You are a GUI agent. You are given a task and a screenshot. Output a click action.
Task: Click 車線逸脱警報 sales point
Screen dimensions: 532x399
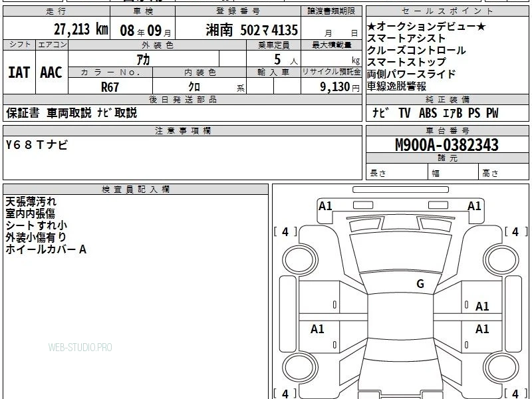pos(396,86)
